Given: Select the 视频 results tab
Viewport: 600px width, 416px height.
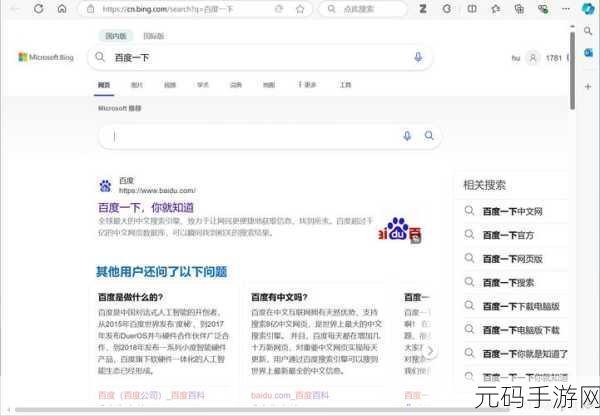Looking at the screenshot, I should pyautogui.click(x=170, y=85).
